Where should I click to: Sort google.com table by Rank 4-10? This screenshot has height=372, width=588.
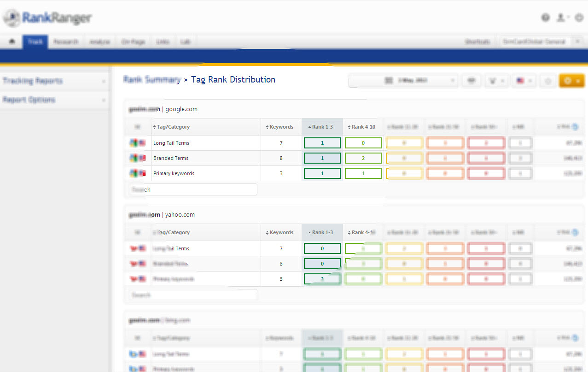(363, 127)
